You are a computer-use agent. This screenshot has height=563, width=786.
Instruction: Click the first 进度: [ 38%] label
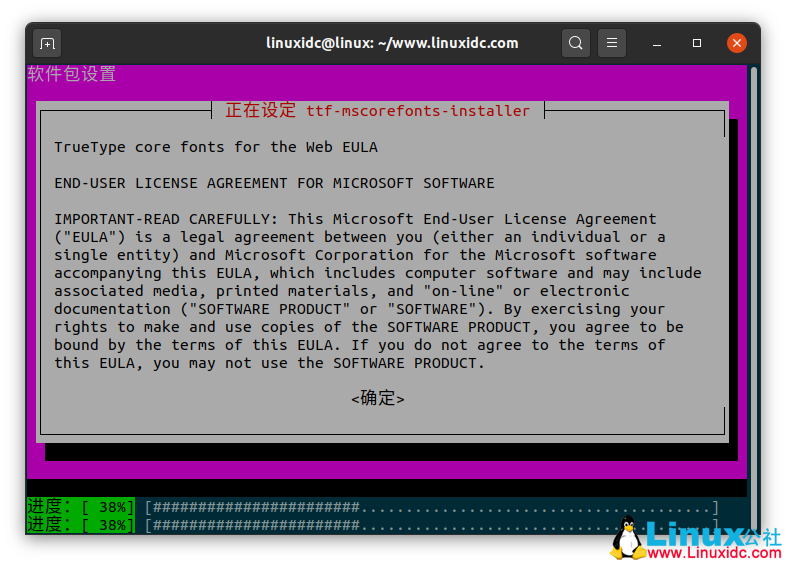pos(81,506)
